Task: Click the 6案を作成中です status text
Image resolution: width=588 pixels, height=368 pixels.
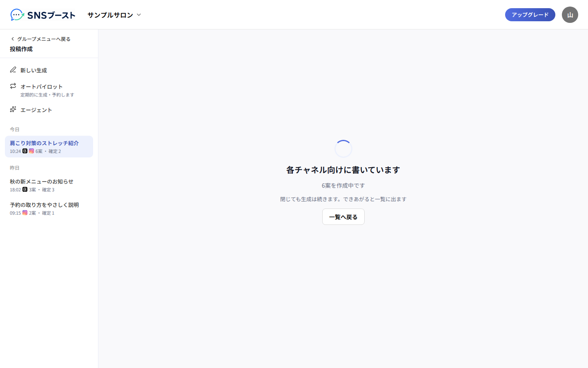Action: pyautogui.click(x=343, y=185)
